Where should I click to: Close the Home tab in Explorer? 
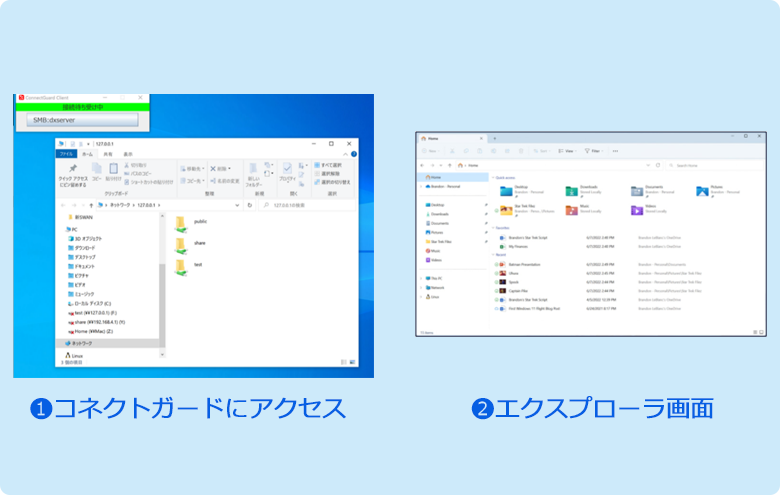tap(481, 138)
